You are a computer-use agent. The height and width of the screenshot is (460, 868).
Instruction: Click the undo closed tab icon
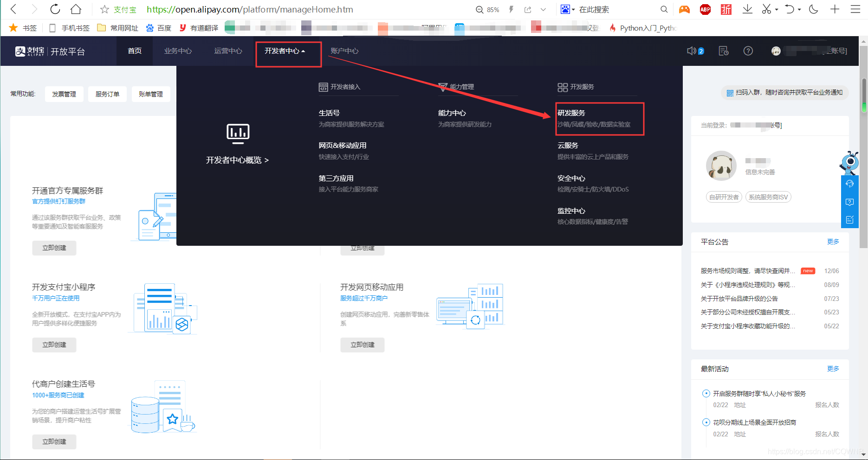click(790, 9)
